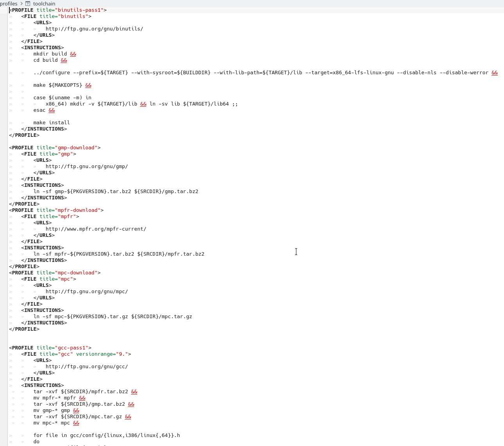Click the "mv mpfr-* mpfr &&" line
This screenshot has height=446, width=504.
click(x=59, y=398)
